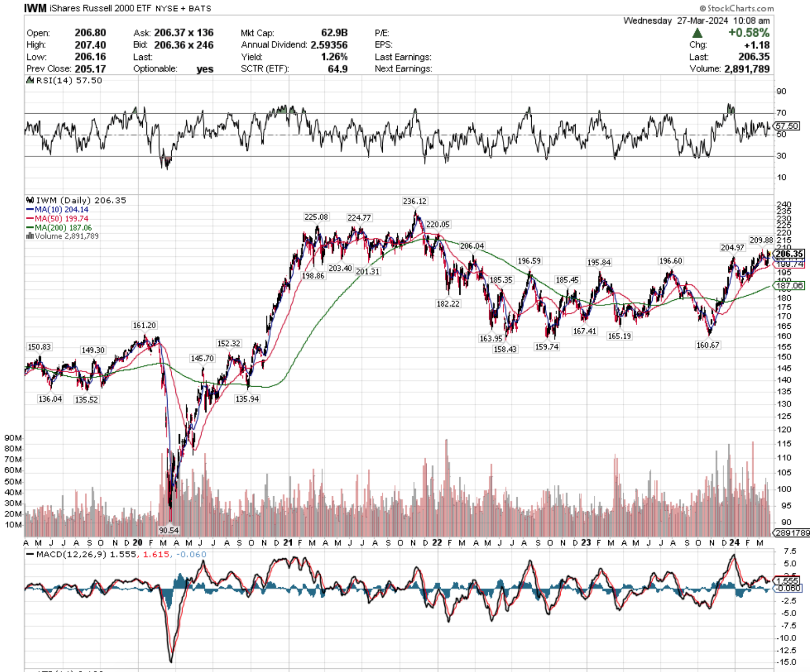Click the green up-triangle change indicator
The image size is (810, 672).
(x=697, y=33)
